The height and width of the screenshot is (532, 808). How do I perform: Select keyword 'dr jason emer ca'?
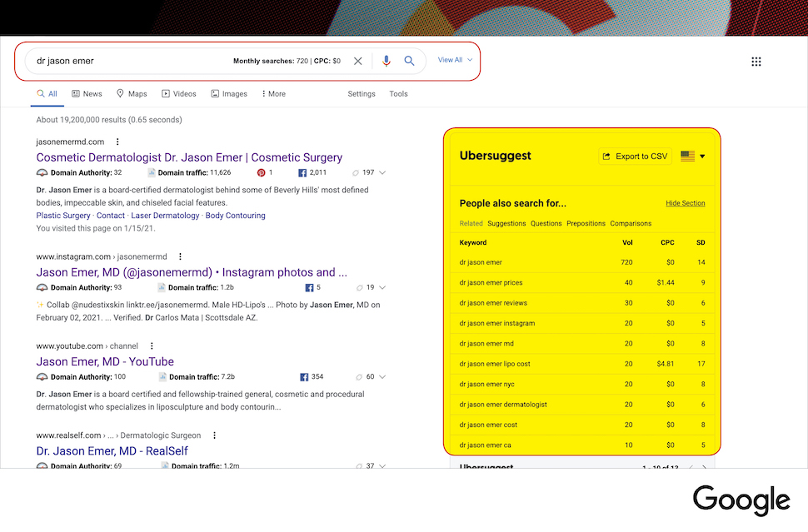point(486,445)
